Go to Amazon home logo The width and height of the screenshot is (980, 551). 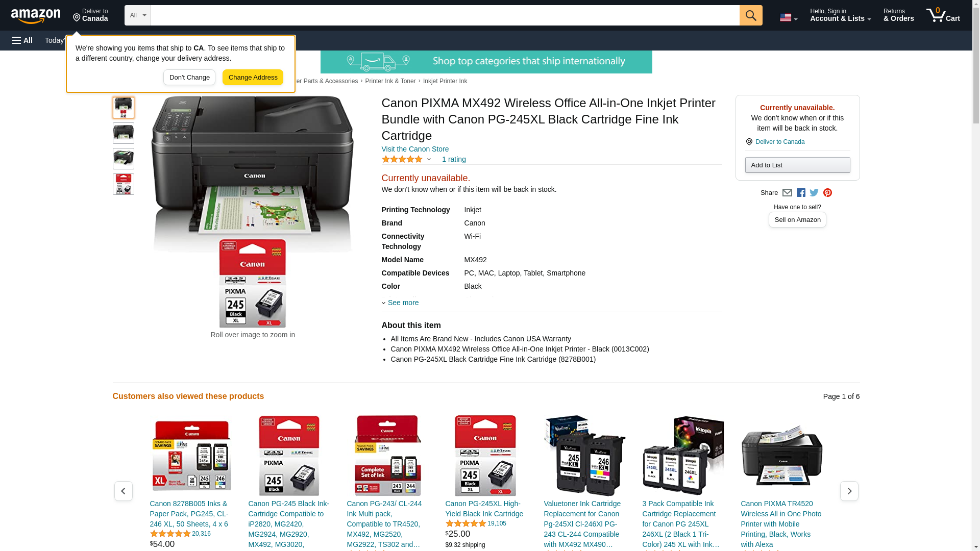click(x=36, y=16)
